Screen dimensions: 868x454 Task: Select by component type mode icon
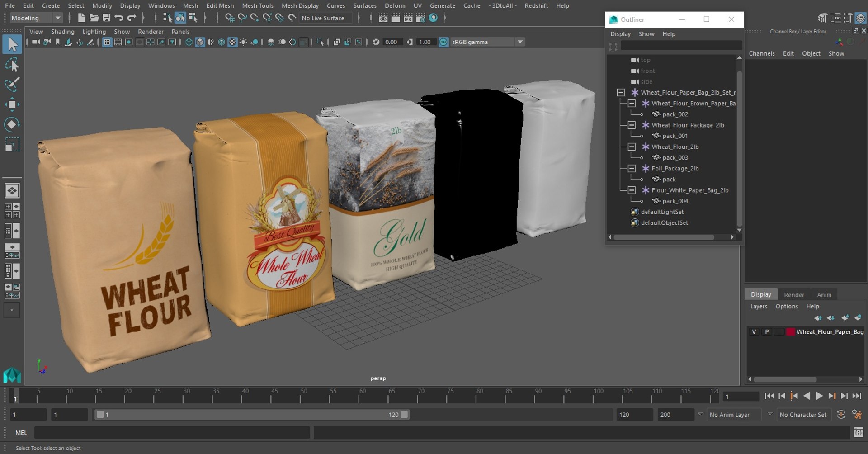pyautogui.click(x=193, y=18)
